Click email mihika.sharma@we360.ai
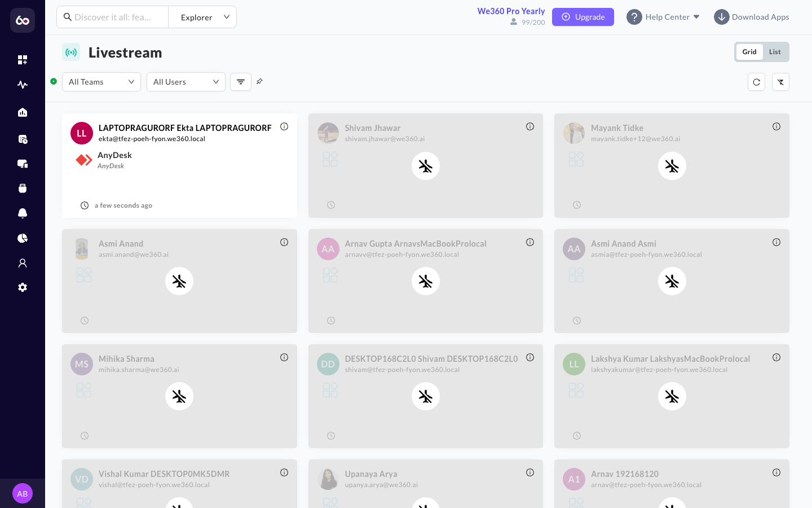 [x=139, y=370]
